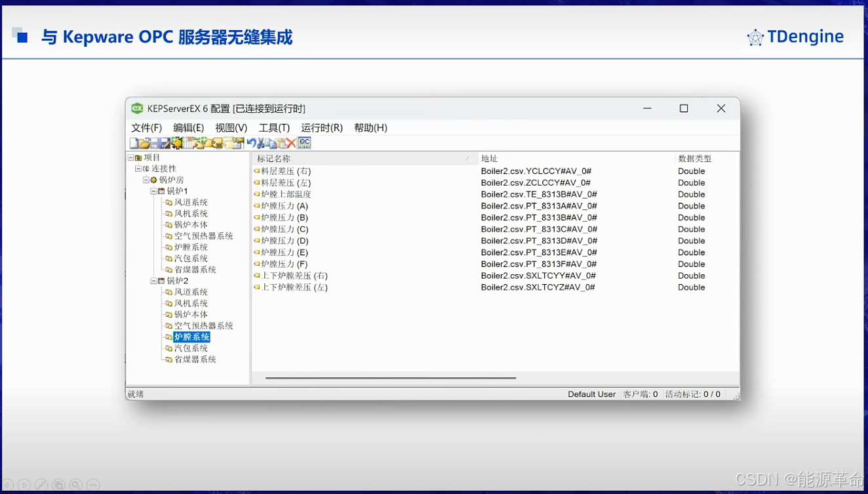
Task: Click the red Delete X icon
Action: coord(291,143)
